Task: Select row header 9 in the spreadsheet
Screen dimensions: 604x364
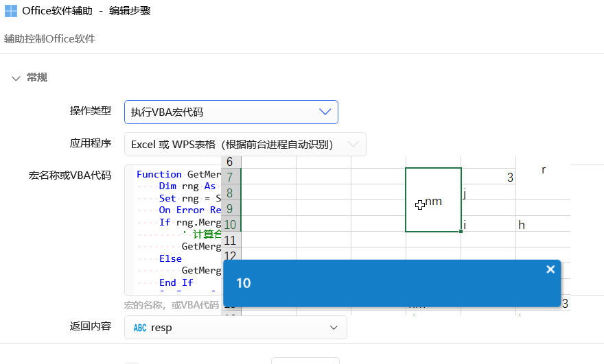Action: [230, 208]
